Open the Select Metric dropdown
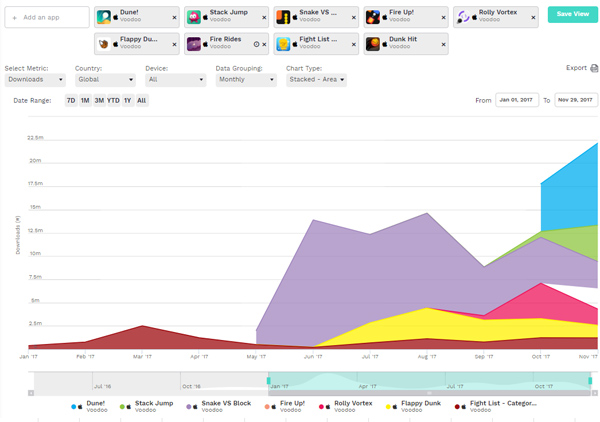 tap(35, 80)
